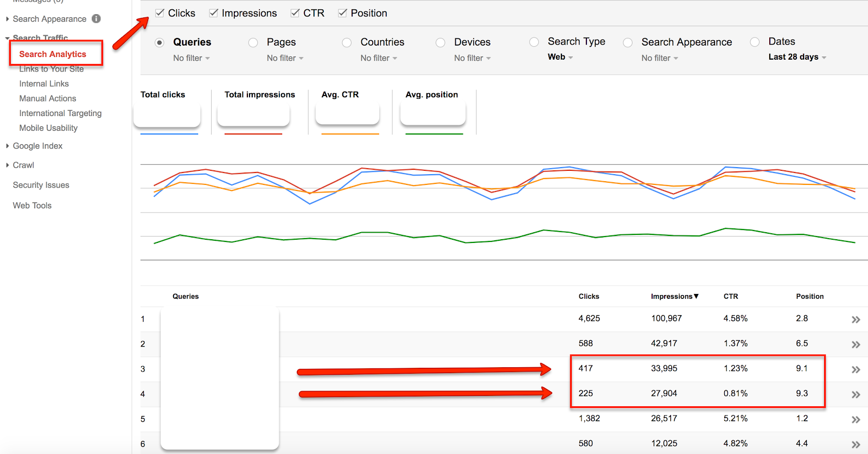Open Search Analytics in sidebar
Viewport: 868px width, 454px height.
click(x=53, y=54)
